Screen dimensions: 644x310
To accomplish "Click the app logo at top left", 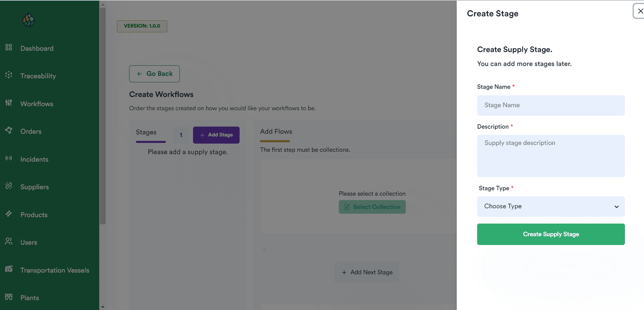I will (29, 20).
